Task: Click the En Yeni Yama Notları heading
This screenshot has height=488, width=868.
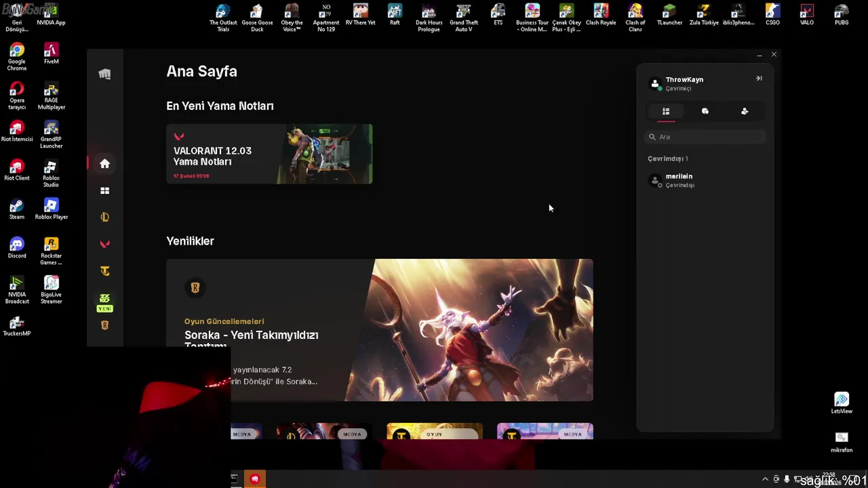Action: pyautogui.click(x=220, y=106)
